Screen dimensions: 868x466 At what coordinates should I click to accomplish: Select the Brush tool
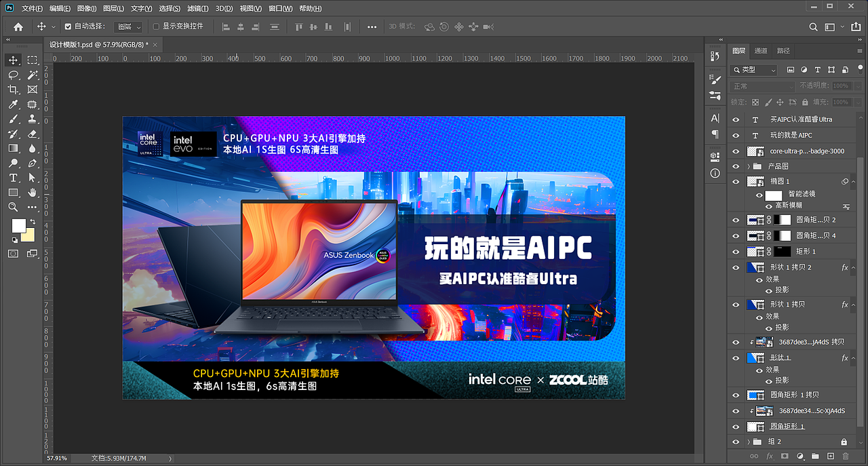[13, 119]
